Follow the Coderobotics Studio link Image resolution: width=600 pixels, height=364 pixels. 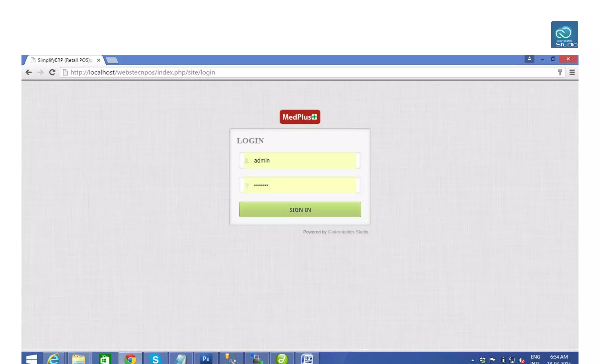348,232
